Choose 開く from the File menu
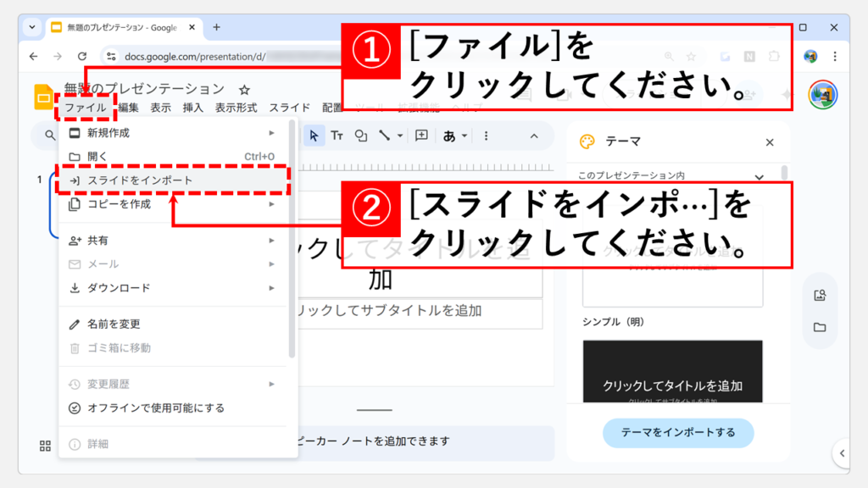 173,157
